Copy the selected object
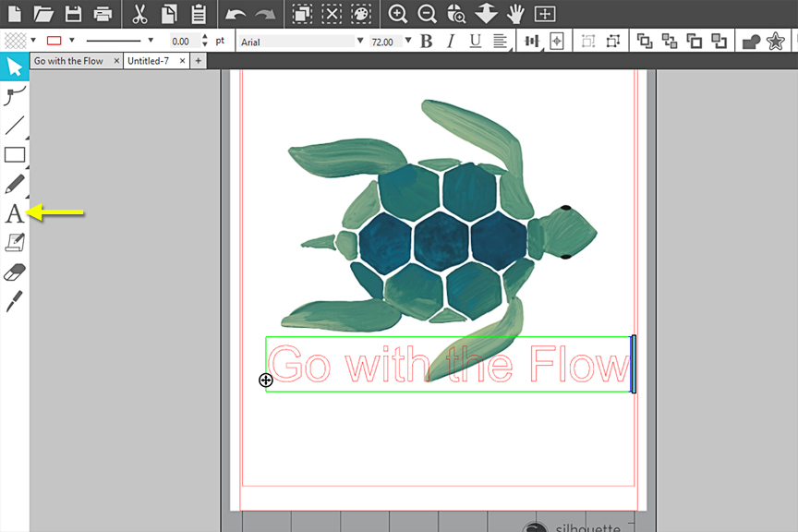The height and width of the screenshot is (532, 798). [x=169, y=14]
